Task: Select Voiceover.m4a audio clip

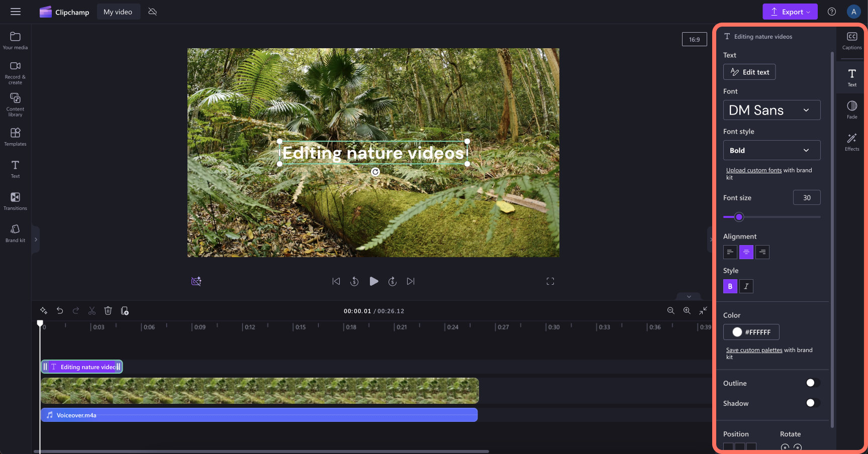Action: tap(259, 415)
